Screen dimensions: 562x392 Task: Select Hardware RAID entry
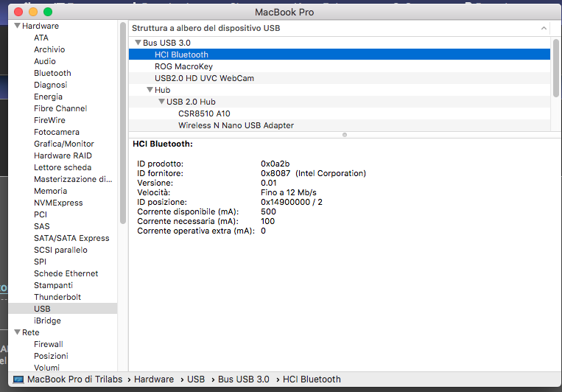click(x=63, y=155)
